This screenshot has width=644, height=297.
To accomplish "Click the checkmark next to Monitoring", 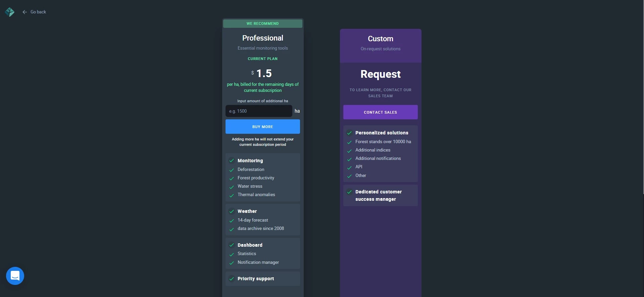I will pos(232,161).
